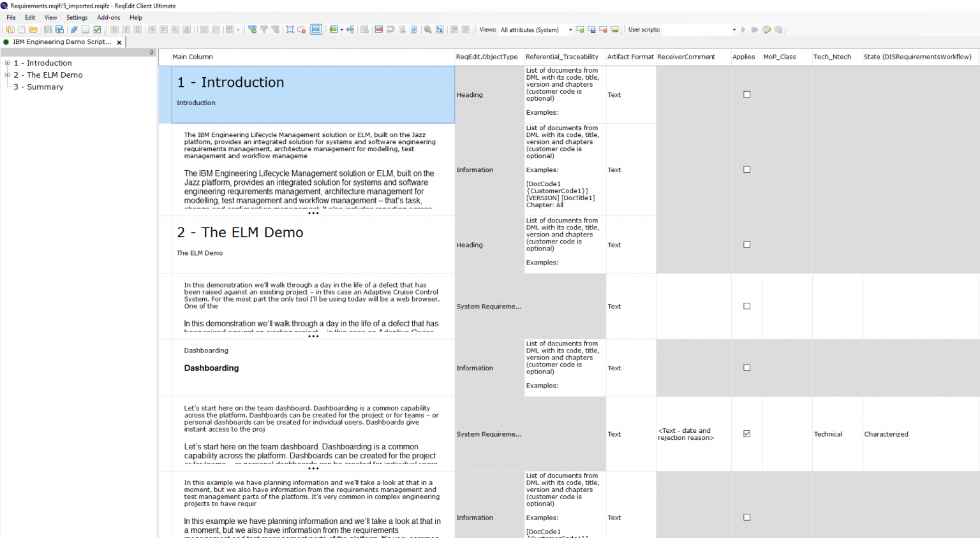Click the plain funnel filter icon
Screen dimensions: 980x538
pos(264,29)
